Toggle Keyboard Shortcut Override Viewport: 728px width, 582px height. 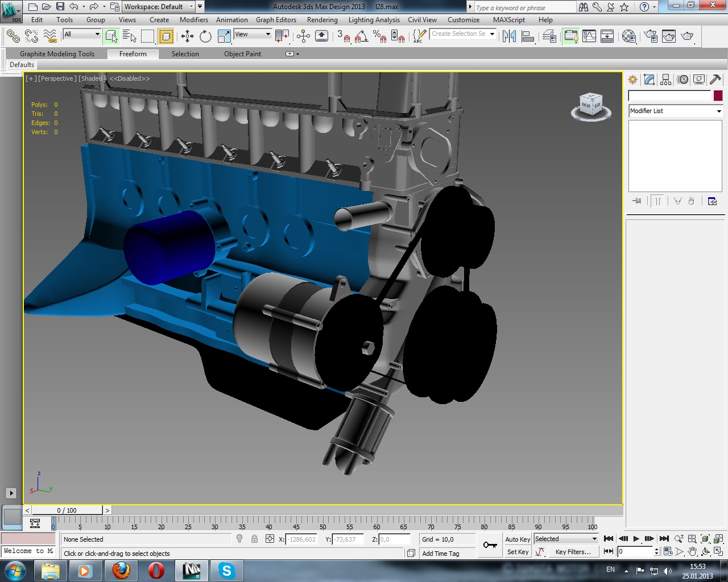(x=321, y=36)
